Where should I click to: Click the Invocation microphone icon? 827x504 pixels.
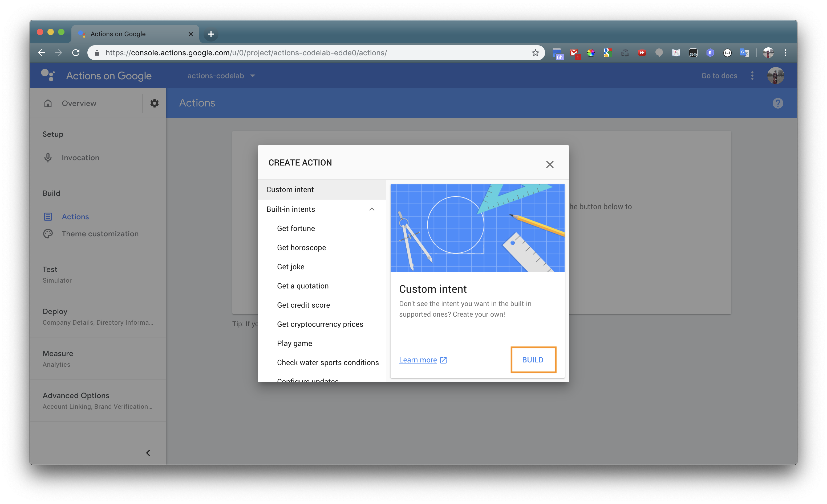coord(48,158)
